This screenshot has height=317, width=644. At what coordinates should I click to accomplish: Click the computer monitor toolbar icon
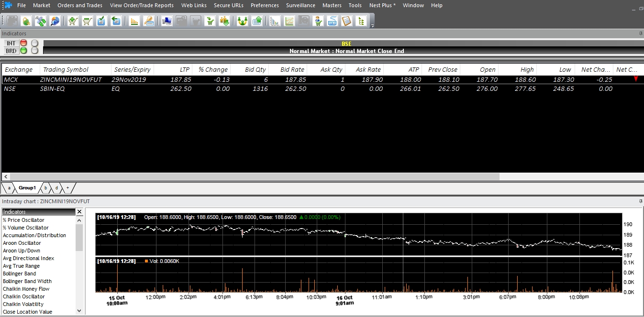167,21
